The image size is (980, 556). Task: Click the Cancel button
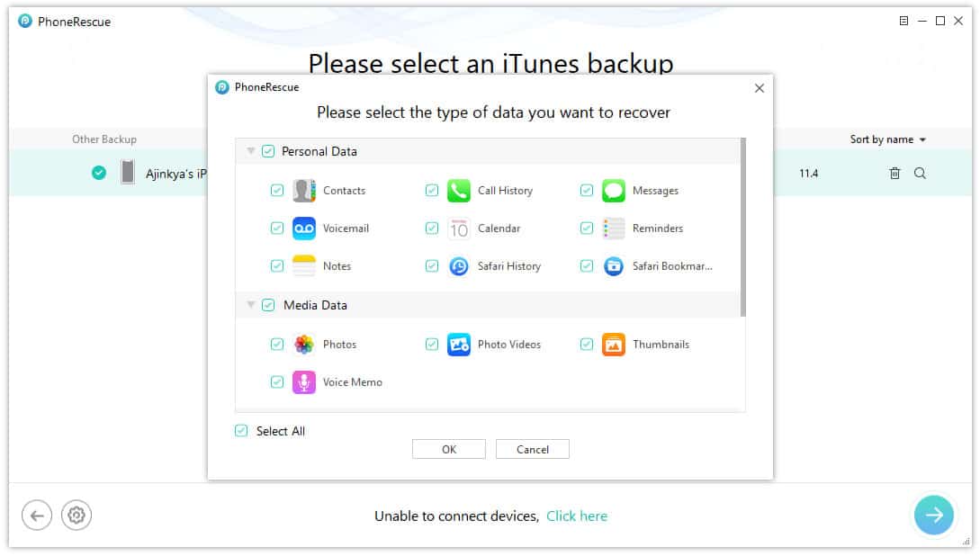coord(533,449)
